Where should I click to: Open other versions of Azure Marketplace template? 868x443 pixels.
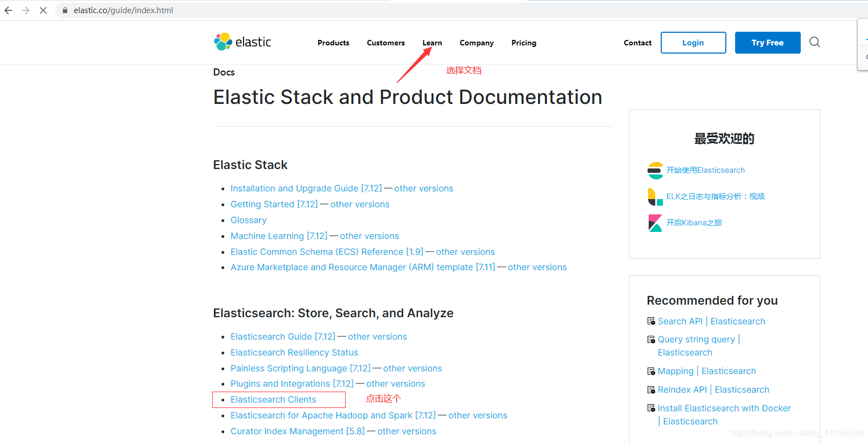pyautogui.click(x=537, y=267)
